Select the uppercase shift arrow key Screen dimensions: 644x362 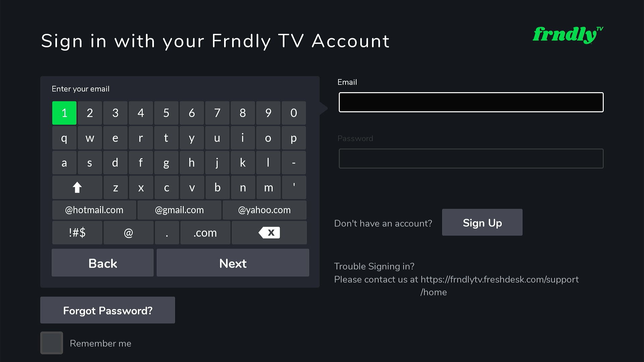click(77, 187)
